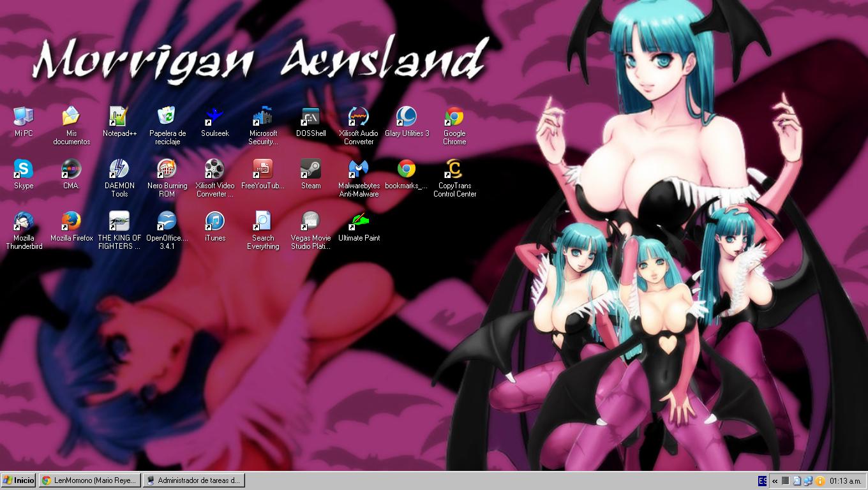Click the Inicio start button
The width and height of the screenshot is (868, 490).
pyautogui.click(x=19, y=480)
